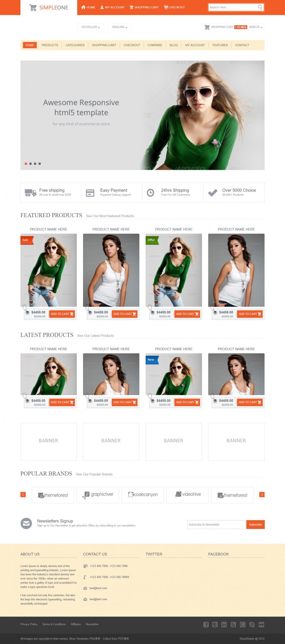Show previous brands with left arrow
The width and height of the screenshot is (285, 644).
tap(23, 495)
